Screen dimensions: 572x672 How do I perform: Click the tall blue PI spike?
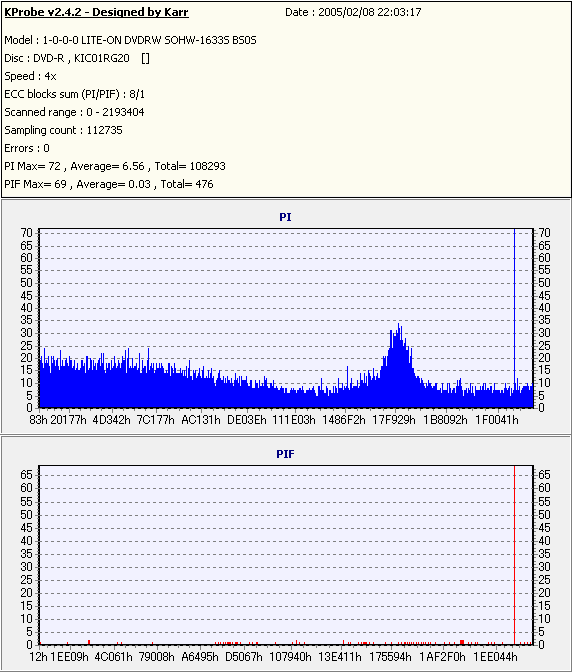coord(515,317)
